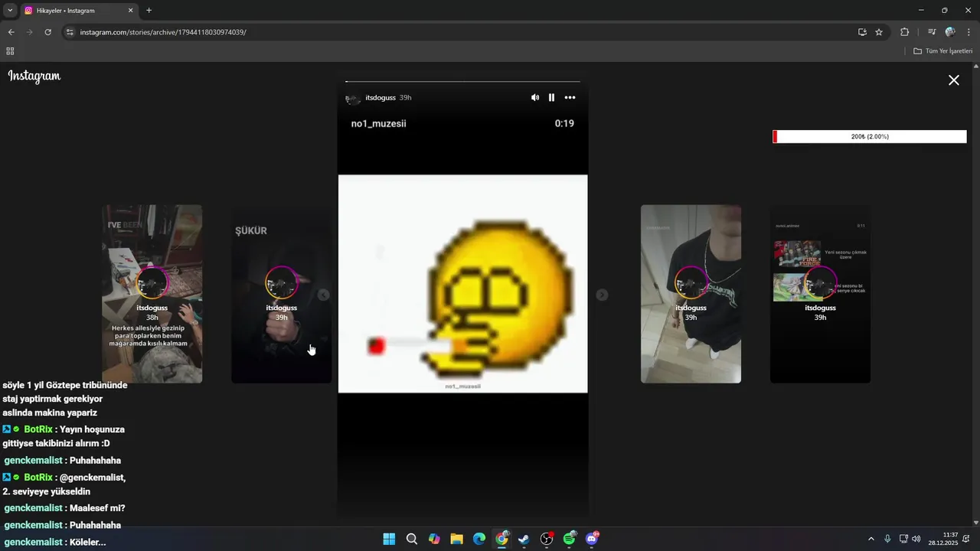This screenshot has height=551, width=980.
Task: Click the itsdoguss avatar in story header
Action: pyautogui.click(x=353, y=99)
